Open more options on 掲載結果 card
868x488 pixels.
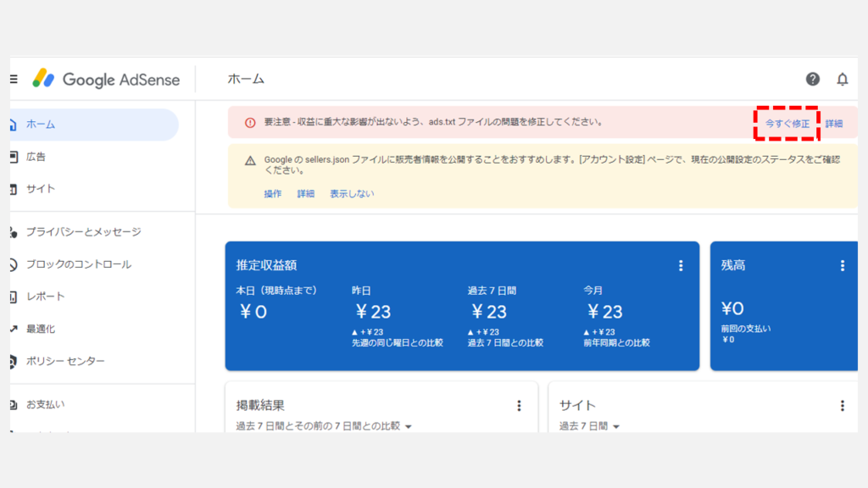click(519, 406)
